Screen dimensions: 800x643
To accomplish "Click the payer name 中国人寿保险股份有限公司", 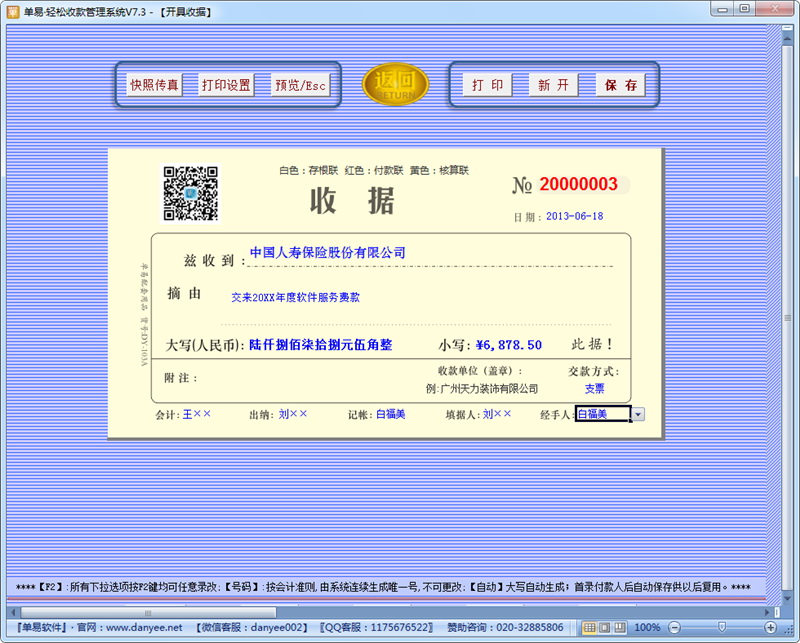I will [x=328, y=252].
